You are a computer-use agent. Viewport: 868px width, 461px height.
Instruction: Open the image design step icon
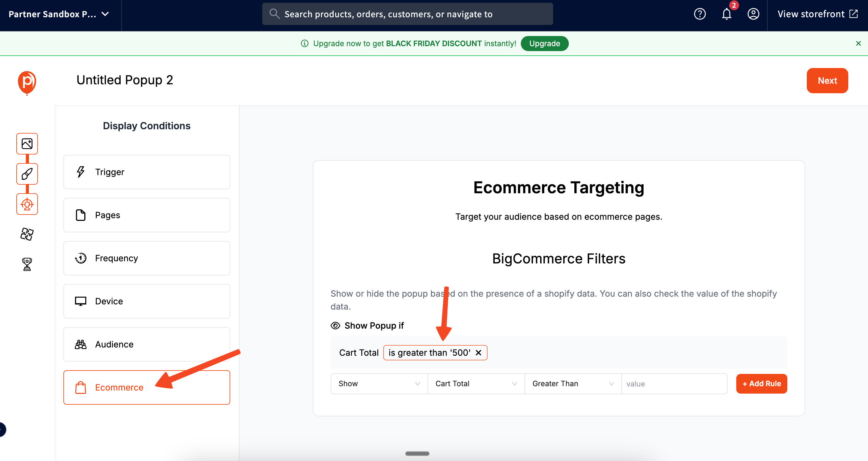tap(27, 143)
